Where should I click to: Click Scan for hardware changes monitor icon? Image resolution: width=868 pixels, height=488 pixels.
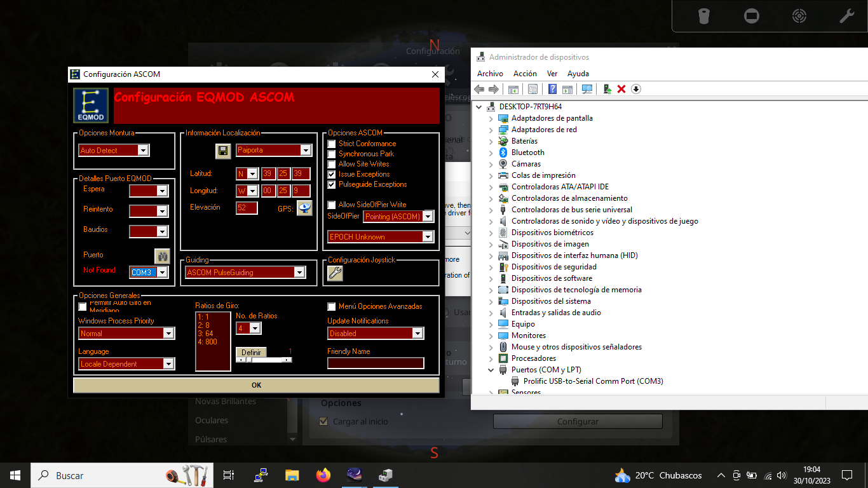(x=587, y=89)
